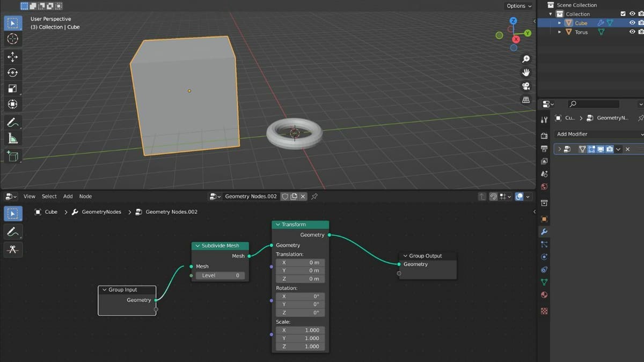The height and width of the screenshot is (362, 644).
Task: Expand the Torus item in outliner
Action: click(560, 32)
